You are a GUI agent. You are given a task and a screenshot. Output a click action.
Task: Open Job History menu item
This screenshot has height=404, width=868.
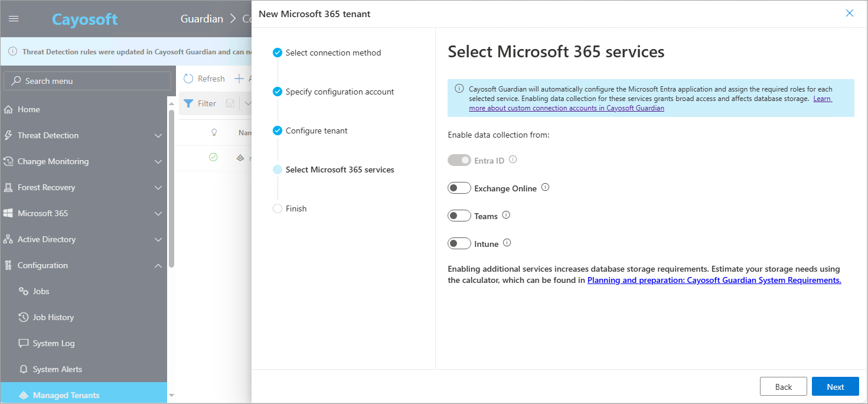[x=84, y=317]
